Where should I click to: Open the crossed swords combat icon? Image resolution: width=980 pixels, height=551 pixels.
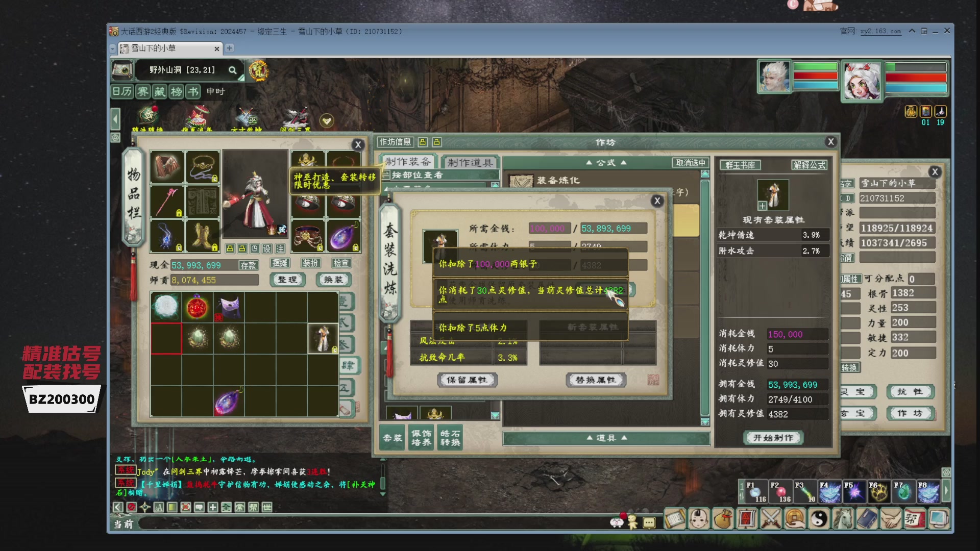771,519
